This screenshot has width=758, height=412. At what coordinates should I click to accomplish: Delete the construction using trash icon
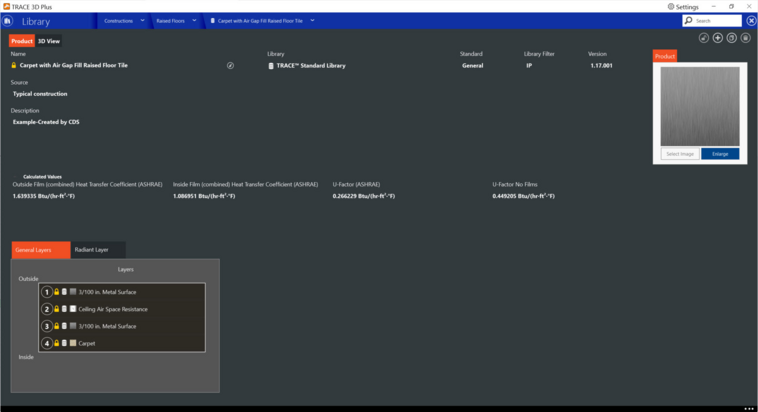[x=746, y=38]
